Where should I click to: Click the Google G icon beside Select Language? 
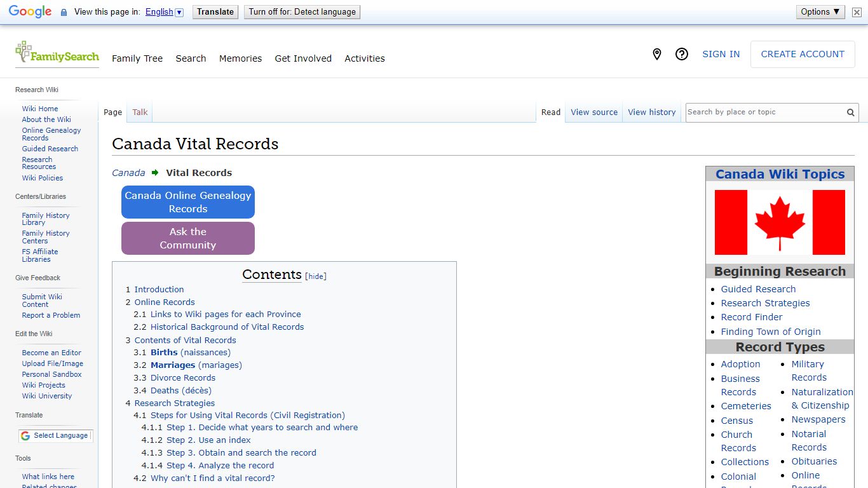[x=25, y=436]
